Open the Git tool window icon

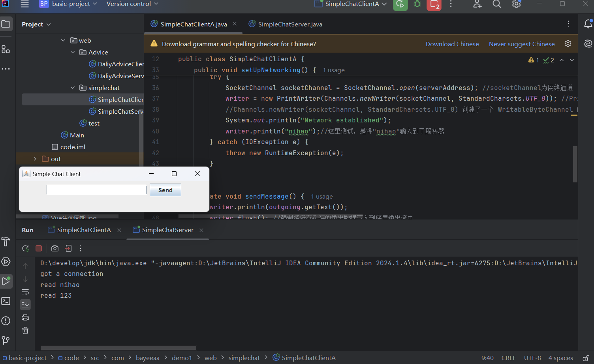(6, 340)
